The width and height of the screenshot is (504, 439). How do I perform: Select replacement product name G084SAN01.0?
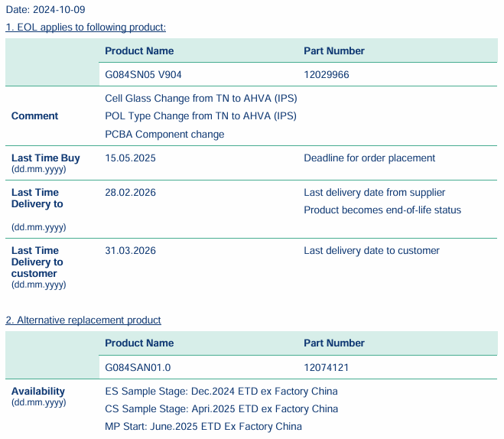(x=138, y=368)
